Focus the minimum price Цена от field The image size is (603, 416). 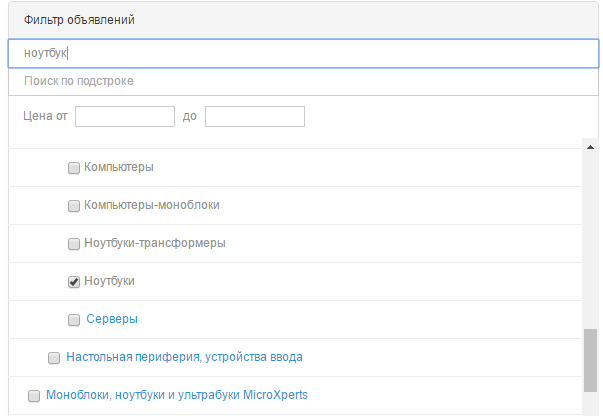(125, 117)
